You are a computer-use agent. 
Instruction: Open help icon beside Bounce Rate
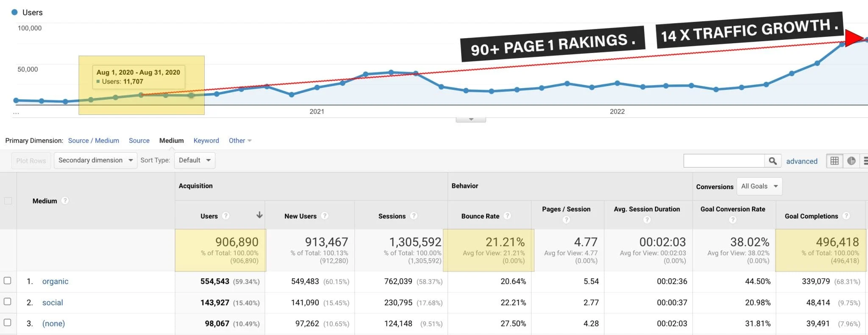coord(507,216)
